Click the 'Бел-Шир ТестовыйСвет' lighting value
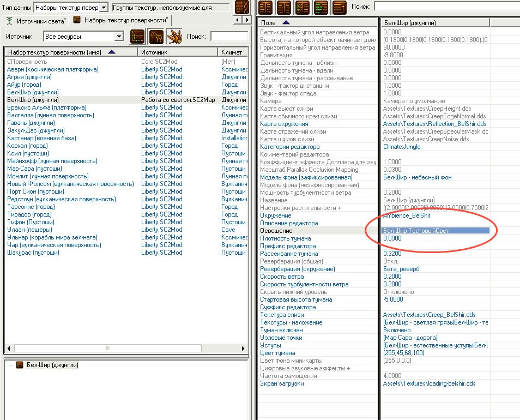Viewport: 520px width, 420px height. pos(436,231)
